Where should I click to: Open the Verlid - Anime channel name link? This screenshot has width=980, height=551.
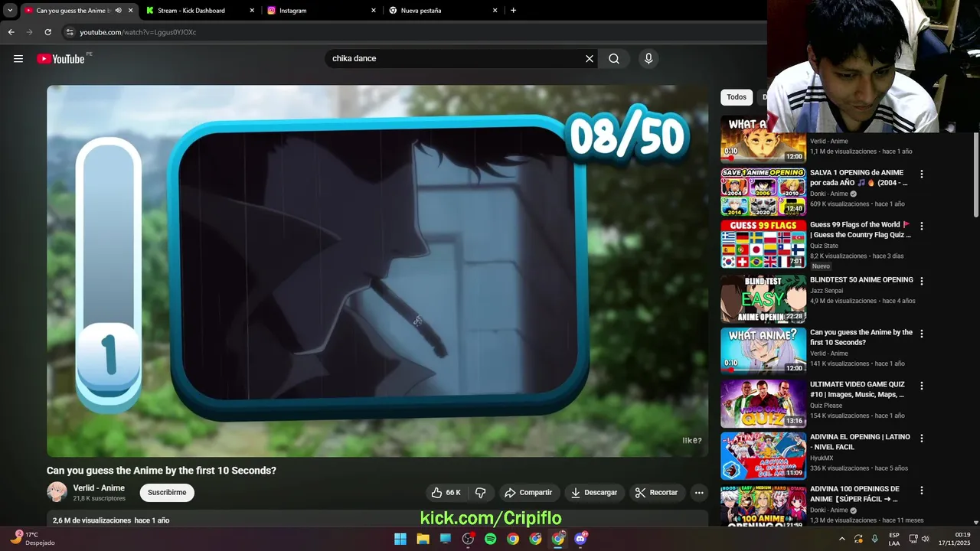tap(99, 488)
